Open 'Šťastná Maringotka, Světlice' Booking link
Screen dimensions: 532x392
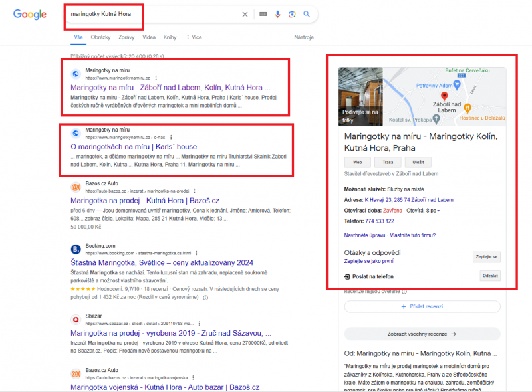tap(162, 263)
